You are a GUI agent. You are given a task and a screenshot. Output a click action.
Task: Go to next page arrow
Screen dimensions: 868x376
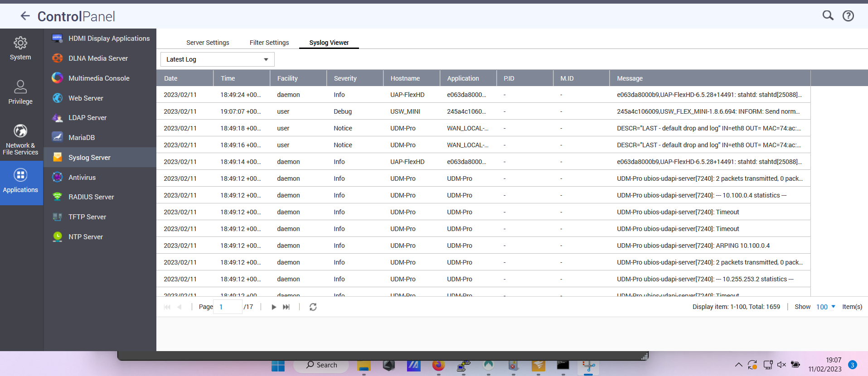(274, 307)
